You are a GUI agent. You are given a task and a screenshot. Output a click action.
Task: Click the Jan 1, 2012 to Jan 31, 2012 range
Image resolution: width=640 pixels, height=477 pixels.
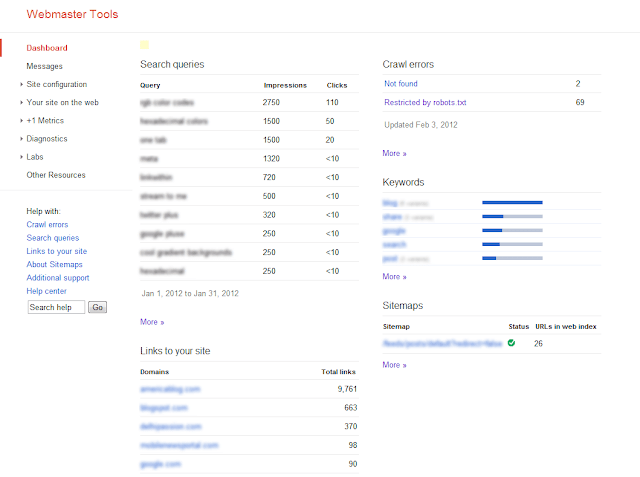click(190, 293)
